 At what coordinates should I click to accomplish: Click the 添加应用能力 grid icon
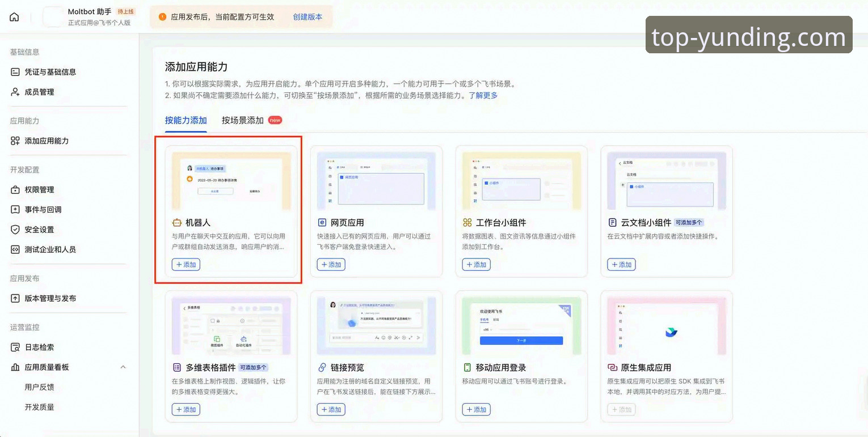(15, 141)
